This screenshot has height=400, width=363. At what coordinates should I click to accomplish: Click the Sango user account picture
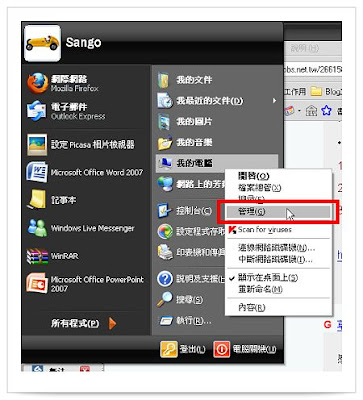pyautogui.click(x=43, y=43)
